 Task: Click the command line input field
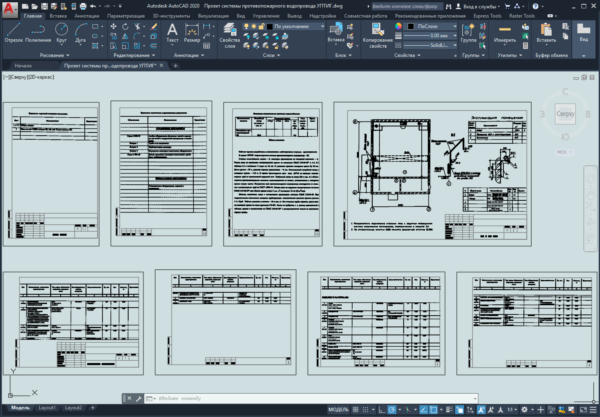pos(316,398)
